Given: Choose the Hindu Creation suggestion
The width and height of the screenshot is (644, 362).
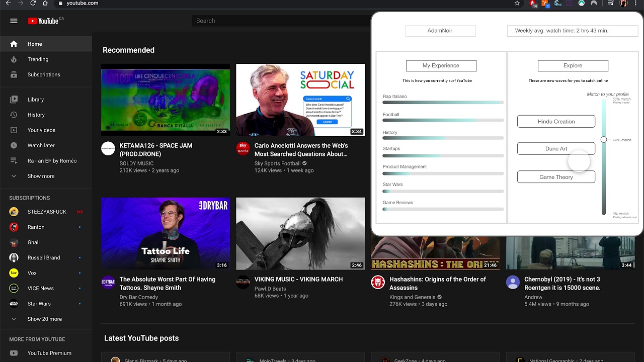Looking at the screenshot, I should pyautogui.click(x=556, y=122).
